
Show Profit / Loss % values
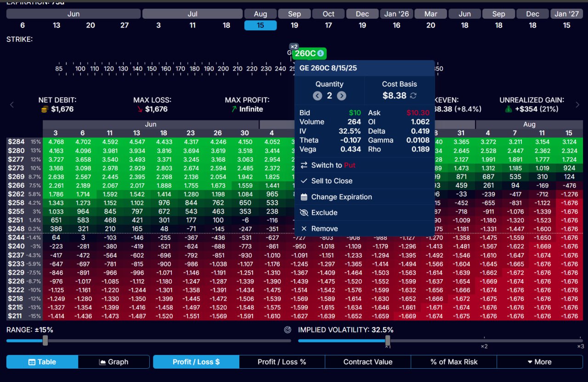[282, 362]
